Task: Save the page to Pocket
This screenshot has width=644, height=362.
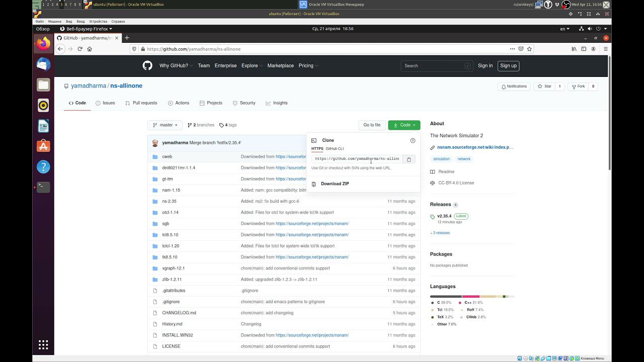Action: click(x=521, y=49)
